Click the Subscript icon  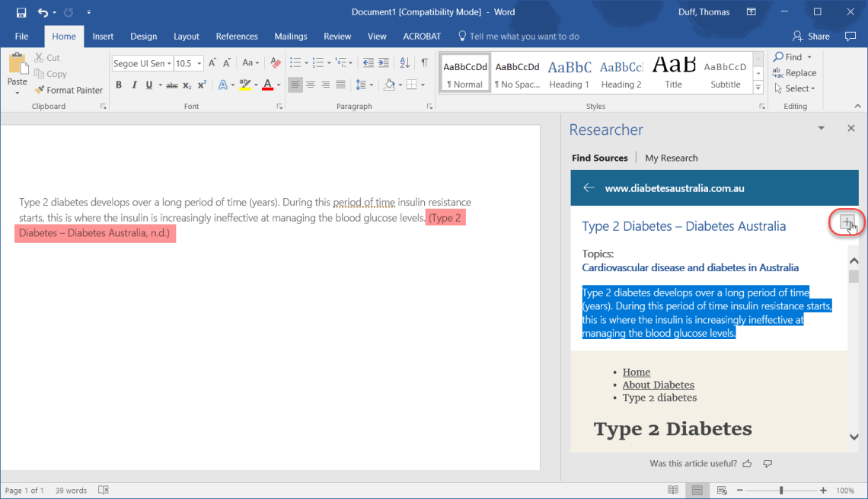pos(187,85)
